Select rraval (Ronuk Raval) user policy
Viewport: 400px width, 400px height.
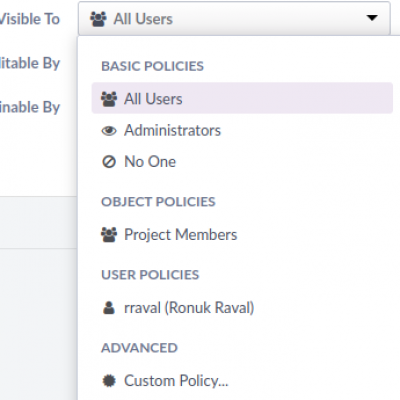click(x=242, y=308)
